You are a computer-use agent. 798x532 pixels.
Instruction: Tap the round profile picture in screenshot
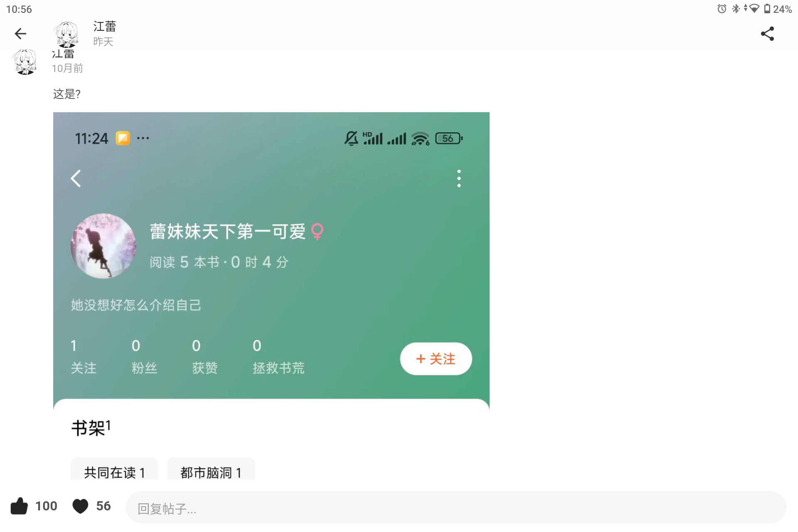coord(103,246)
